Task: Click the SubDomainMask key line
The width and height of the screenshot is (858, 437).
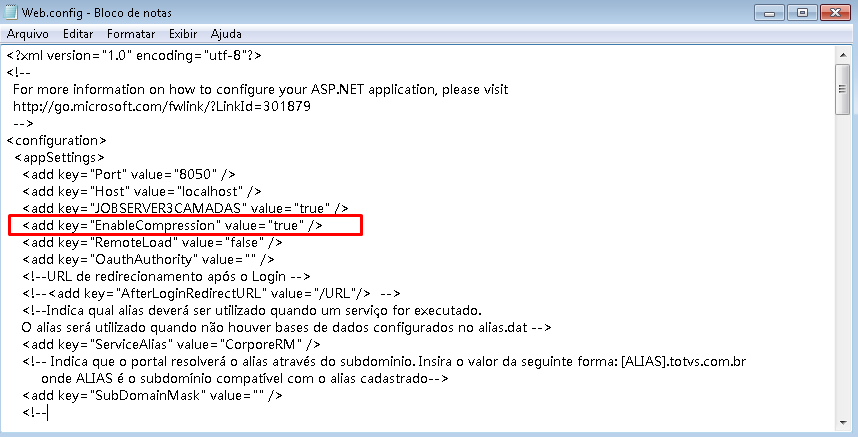Action: (x=153, y=395)
